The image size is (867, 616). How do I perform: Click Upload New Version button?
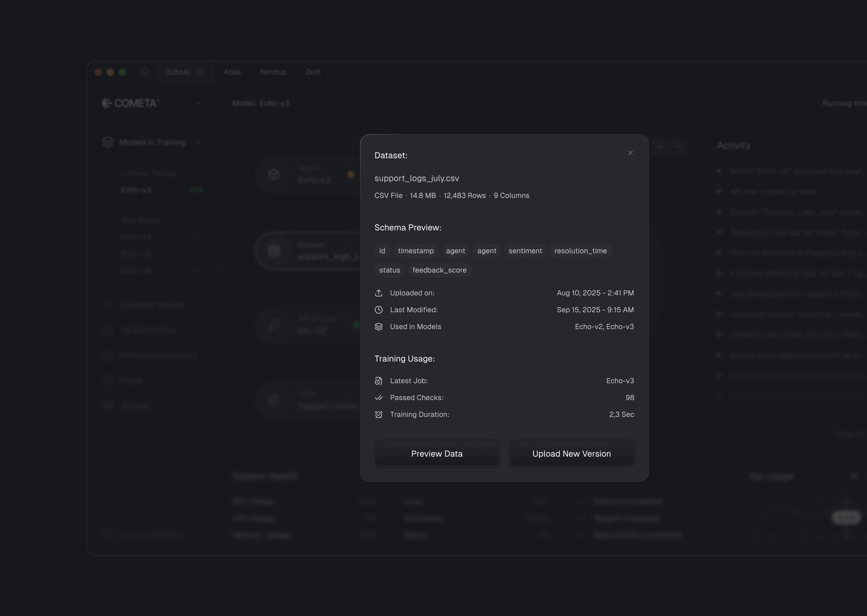[x=571, y=454]
